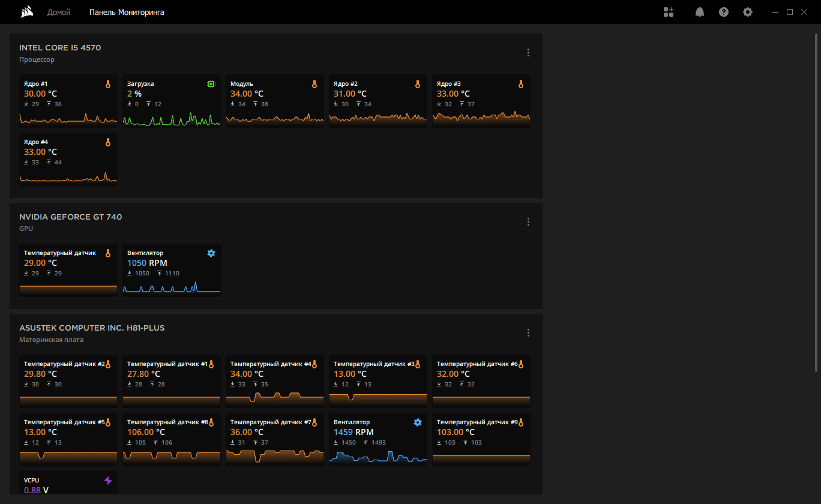Viewport: 821px width, 504px height.
Task: Switch to Панель Мониторинга tab
Action: click(127, 12)
